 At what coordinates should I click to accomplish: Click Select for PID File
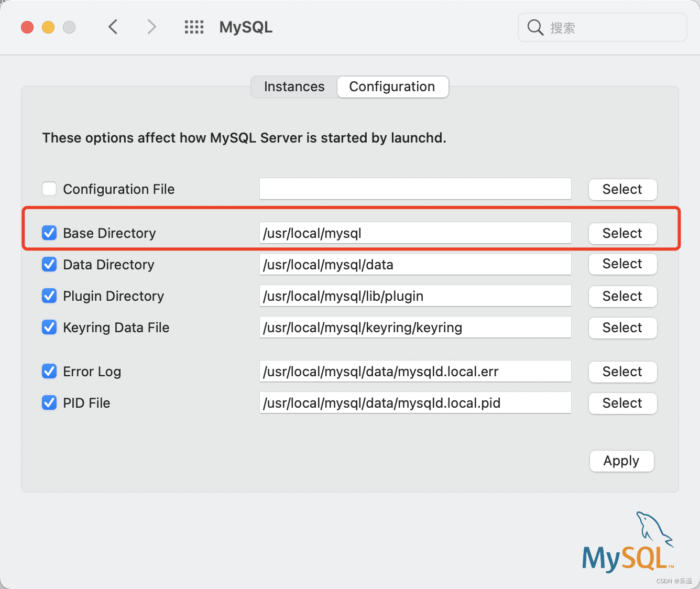(622, 403)
